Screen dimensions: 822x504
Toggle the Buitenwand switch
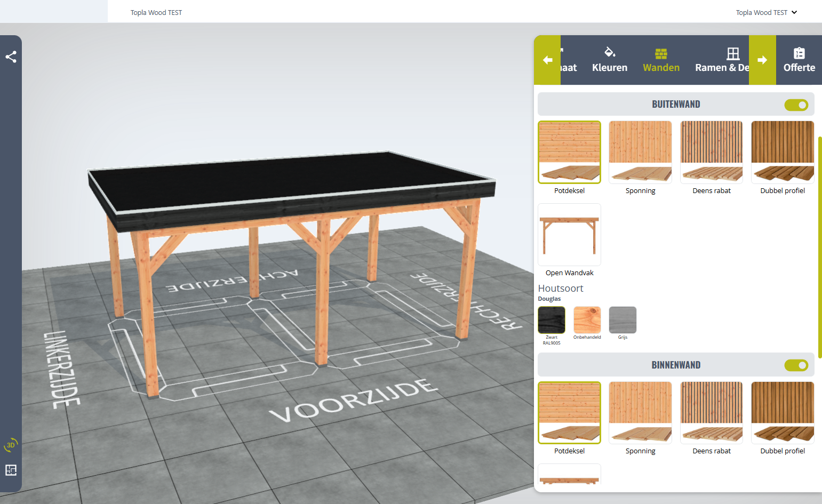[x=796, y=105]
